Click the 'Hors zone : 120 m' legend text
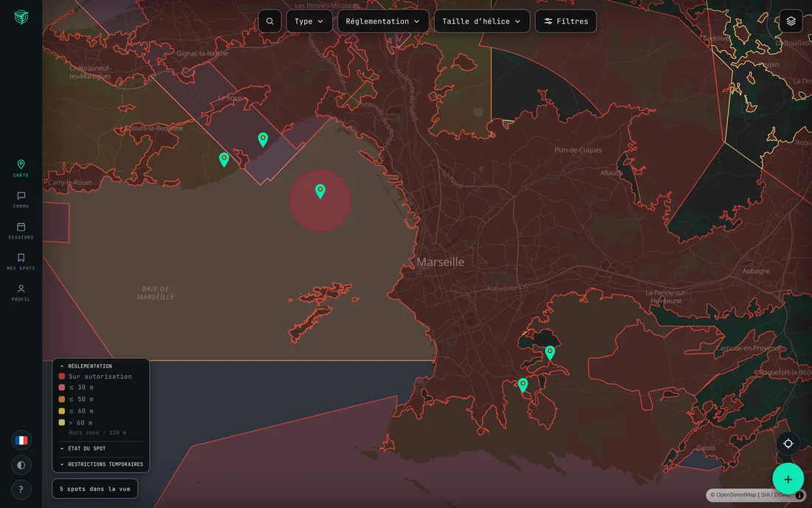This screenshot has height=508, width=812. 97,433
